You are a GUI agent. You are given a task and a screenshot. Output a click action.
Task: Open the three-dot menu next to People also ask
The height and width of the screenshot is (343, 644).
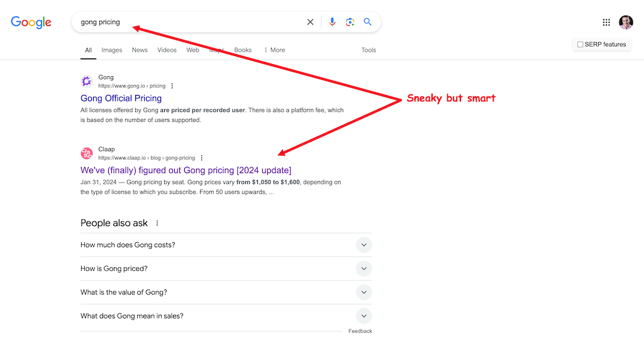tap(157, 223)
